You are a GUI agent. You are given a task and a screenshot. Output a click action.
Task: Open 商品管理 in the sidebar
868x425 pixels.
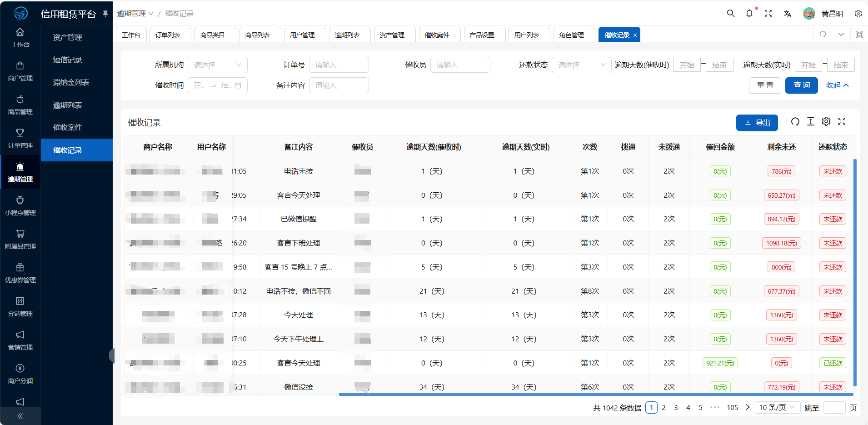coord(20,105)
